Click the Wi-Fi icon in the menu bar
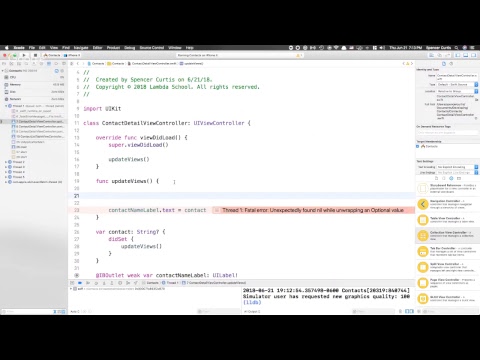Viewport: 480px width, 360px height. point(336,48)
